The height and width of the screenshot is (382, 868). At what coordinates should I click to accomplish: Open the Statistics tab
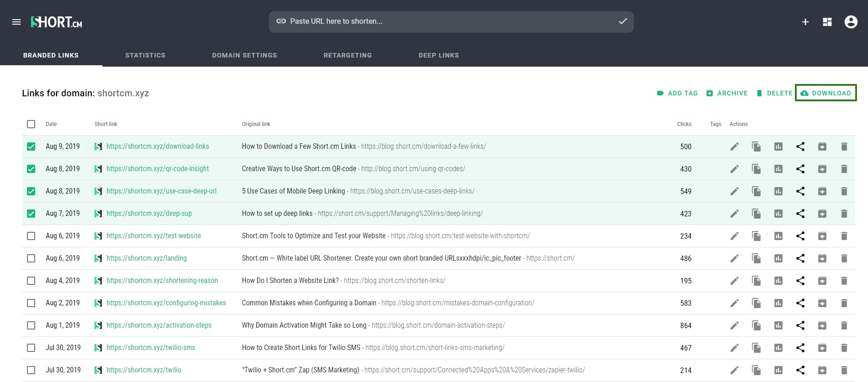pyautogui.click(x=145, y=55)
